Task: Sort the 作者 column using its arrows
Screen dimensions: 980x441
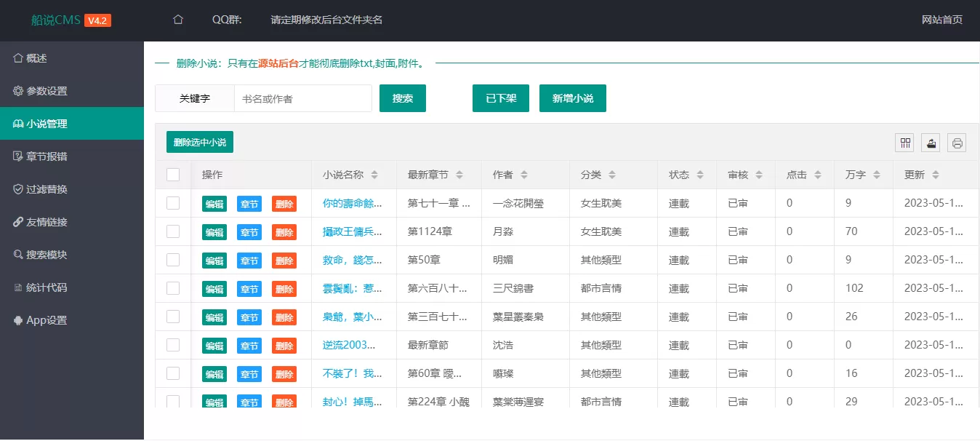Action: pyautogui.click(x=523, y=175)
